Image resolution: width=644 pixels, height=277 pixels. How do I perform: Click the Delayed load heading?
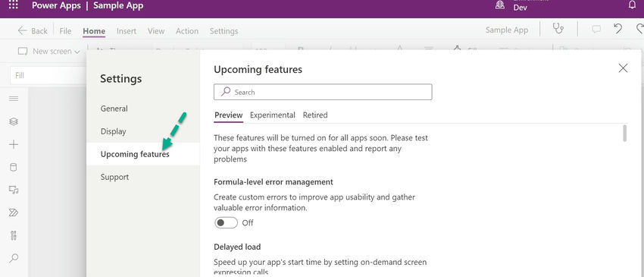[x=237, y=247]
